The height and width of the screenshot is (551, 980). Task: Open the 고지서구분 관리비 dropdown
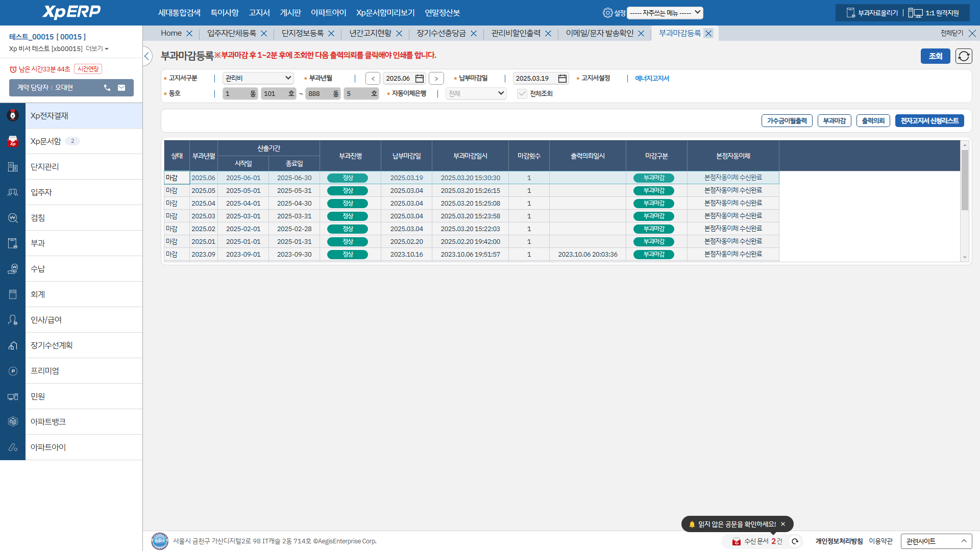258,78
